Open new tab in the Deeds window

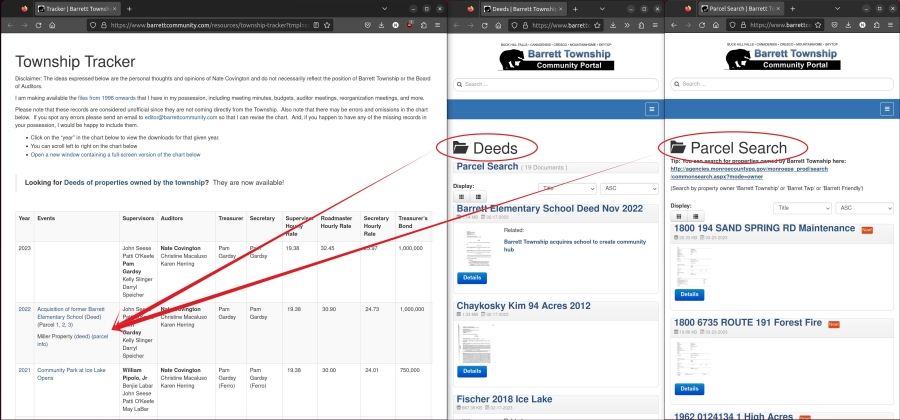pyautogui.click(x=575, y=9)
